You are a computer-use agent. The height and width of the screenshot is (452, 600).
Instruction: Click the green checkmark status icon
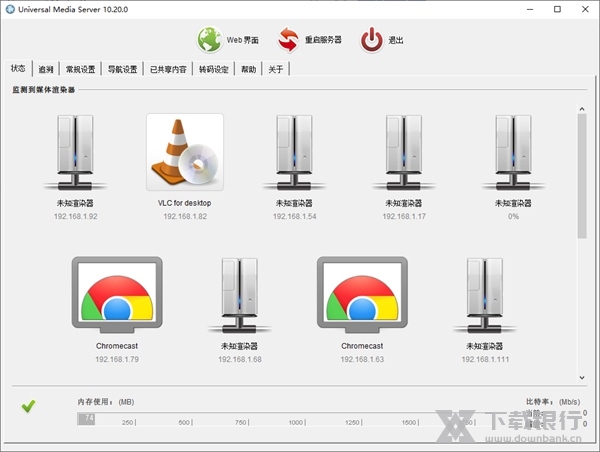click(29, 405)
